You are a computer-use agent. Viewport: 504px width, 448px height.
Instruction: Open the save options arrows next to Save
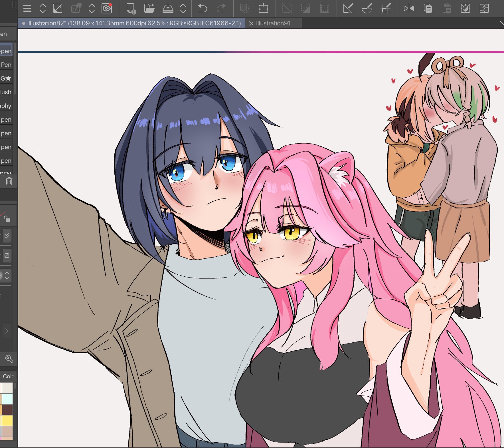pos(183,8)
